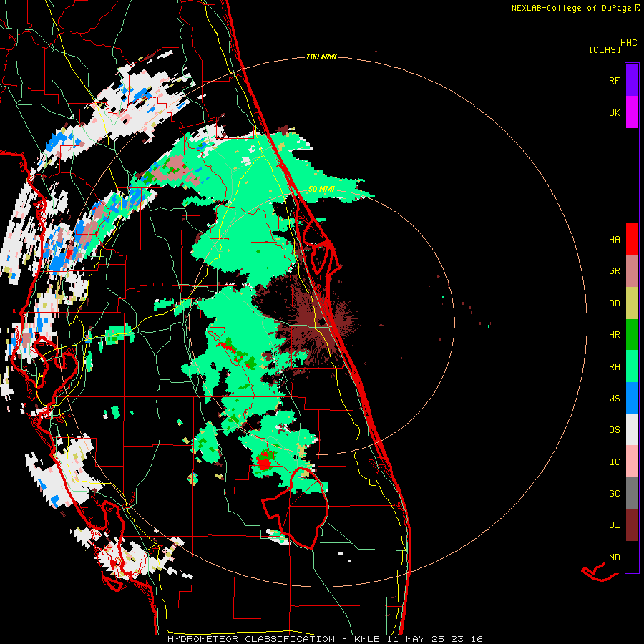Click the '100 NMI' range ring label
Screen dimensions: 644x644
click(x=321, y=57)
